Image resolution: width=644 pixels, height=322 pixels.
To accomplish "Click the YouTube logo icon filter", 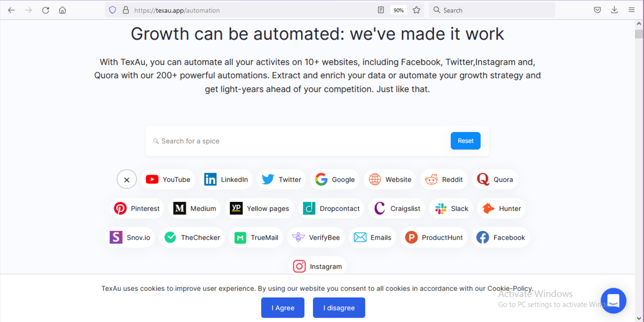I will pyautogui.click(x=152, y=180).
